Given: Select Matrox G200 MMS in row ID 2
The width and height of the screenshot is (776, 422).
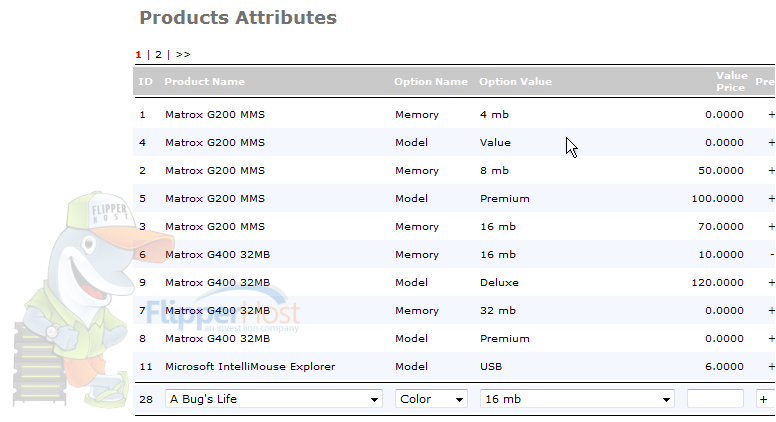Looking at the screenshot, I should pyautogui.click(x=215, y=171).
